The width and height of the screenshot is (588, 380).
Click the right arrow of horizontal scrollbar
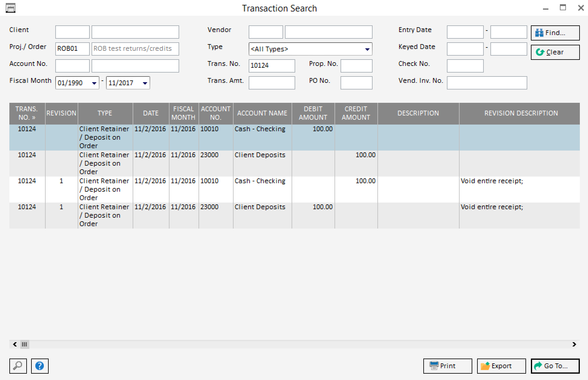click(x=574, y=344)
